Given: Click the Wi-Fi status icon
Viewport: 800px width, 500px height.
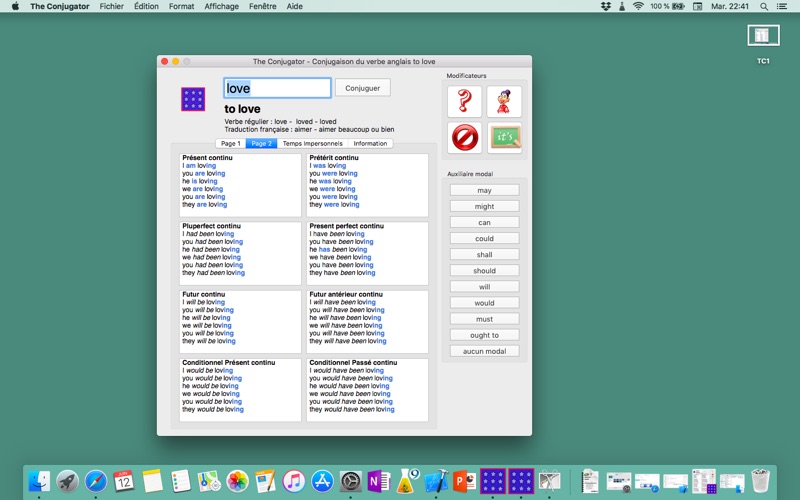Looking at the screenshot, I should point(638,6).
